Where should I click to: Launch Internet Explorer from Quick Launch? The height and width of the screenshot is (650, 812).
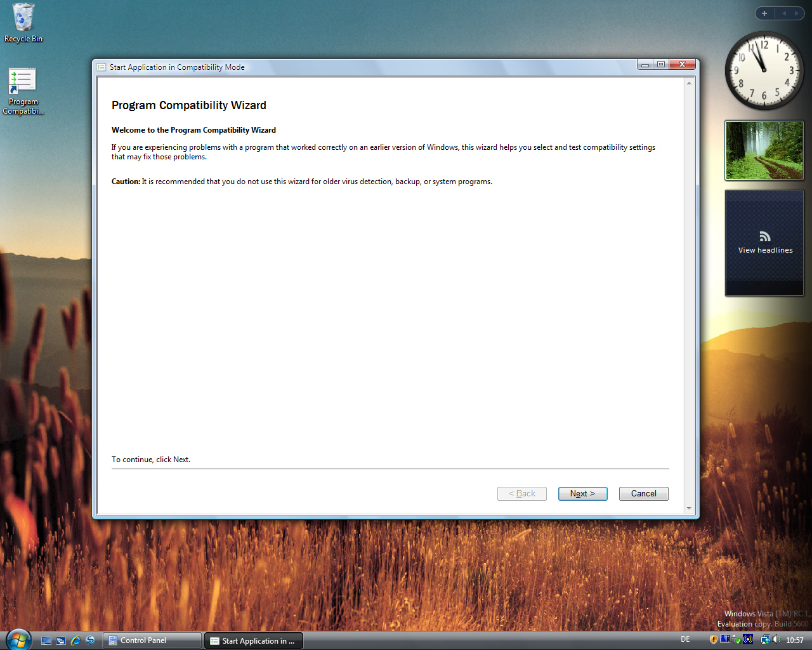click(x=75, y=640)
